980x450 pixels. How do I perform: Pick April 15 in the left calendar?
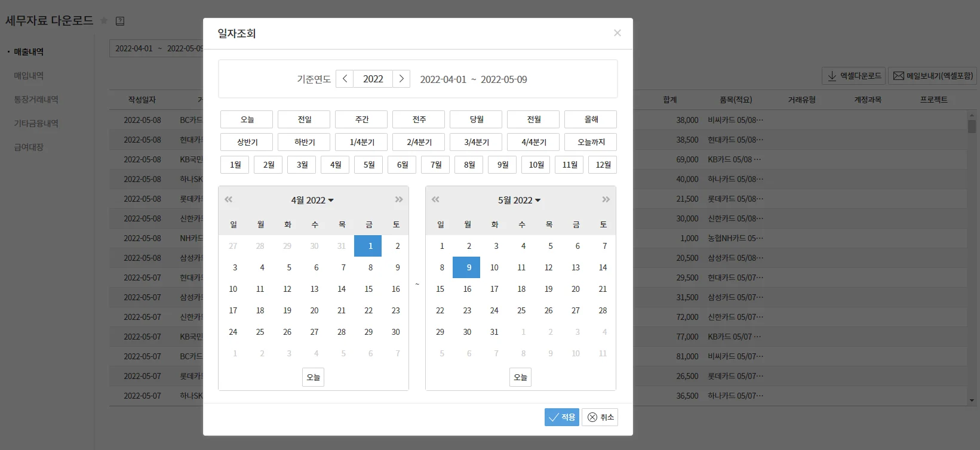[368, 289]
